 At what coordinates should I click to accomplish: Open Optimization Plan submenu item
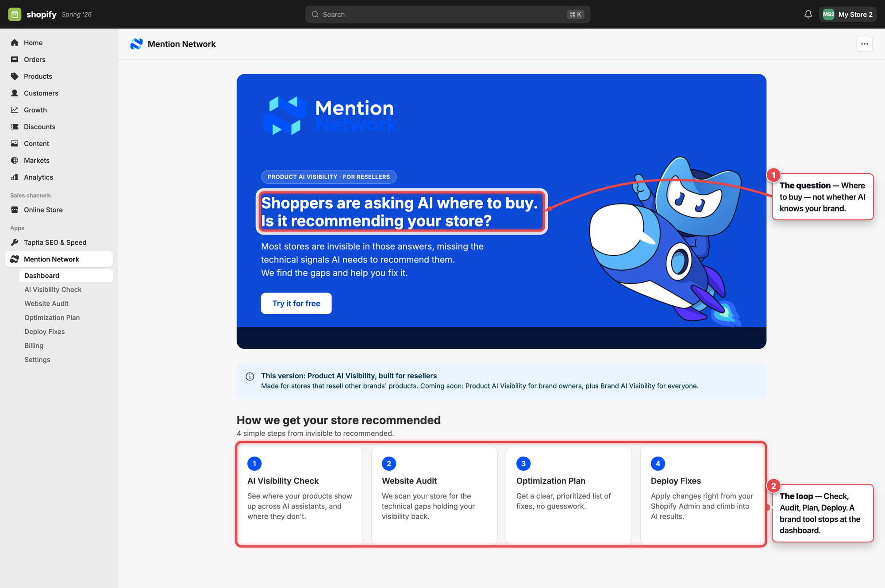66,318
